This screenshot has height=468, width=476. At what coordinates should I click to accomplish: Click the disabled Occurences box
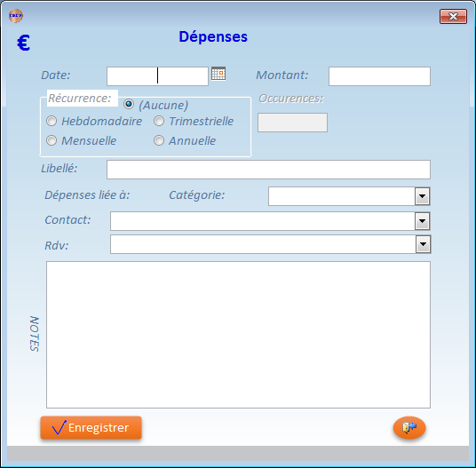[x=293, y=123]
